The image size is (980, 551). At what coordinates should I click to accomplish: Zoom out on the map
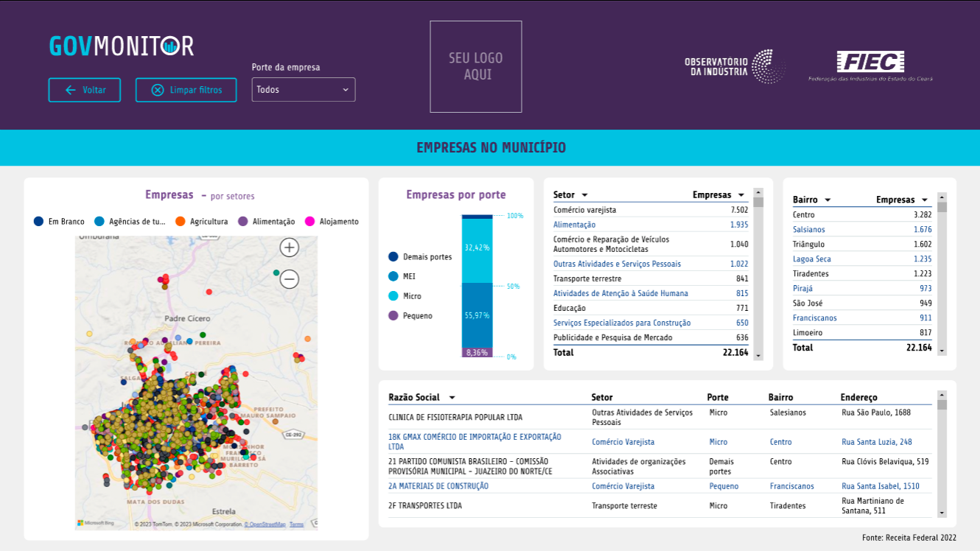click(289, 279)
